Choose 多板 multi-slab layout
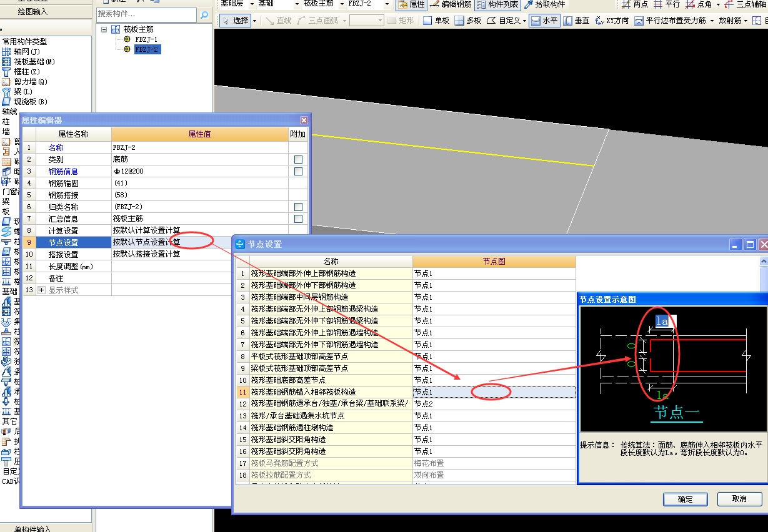Viewport: 768px width, 532px height. (x=468, y=20)
